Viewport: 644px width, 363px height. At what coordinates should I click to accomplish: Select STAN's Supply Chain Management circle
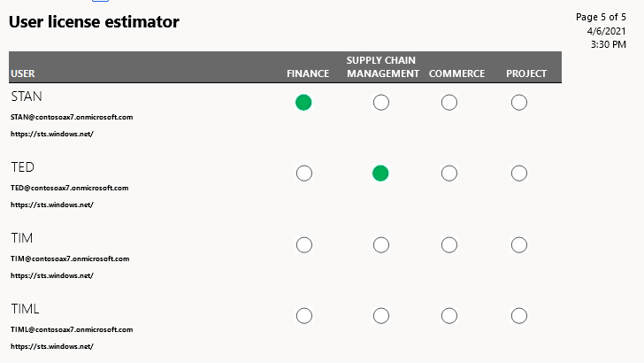tap(381, 103)
